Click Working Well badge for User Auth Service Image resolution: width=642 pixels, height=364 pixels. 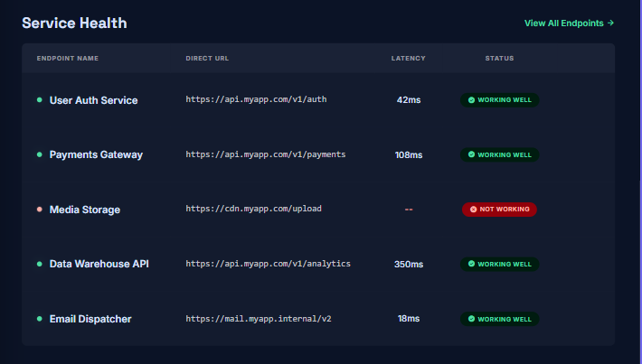499,99
